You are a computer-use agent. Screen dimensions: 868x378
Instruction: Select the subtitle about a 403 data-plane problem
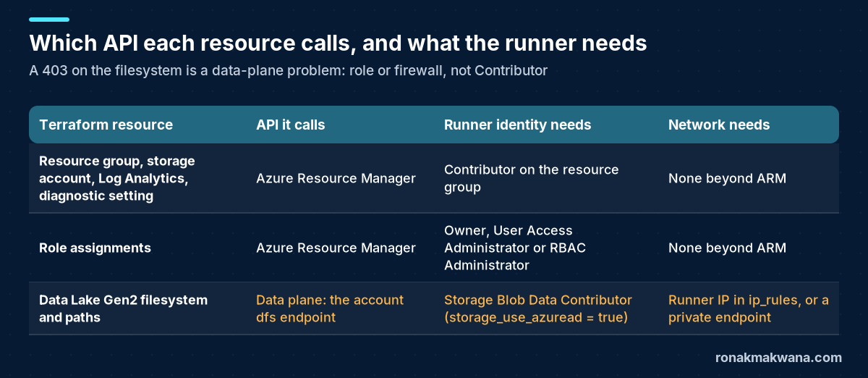288,70
